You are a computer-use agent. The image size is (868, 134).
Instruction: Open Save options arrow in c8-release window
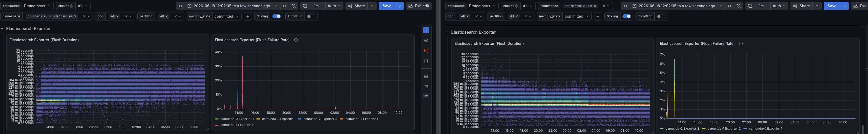coord(844,6)
